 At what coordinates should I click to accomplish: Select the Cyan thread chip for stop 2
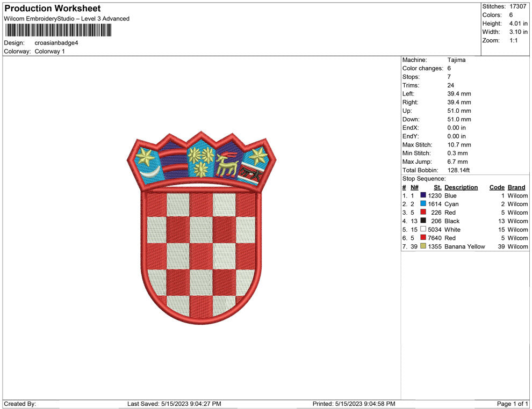point(423,204)
